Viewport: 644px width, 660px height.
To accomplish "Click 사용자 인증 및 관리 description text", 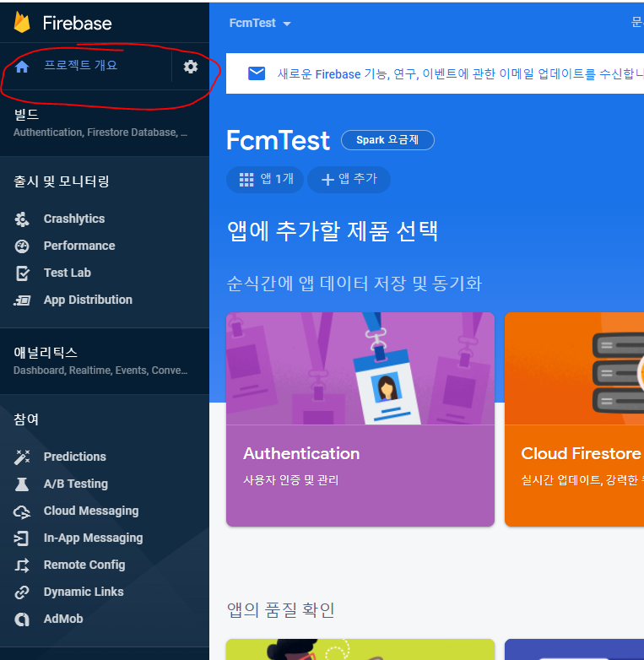I will (x=291, y=480).
